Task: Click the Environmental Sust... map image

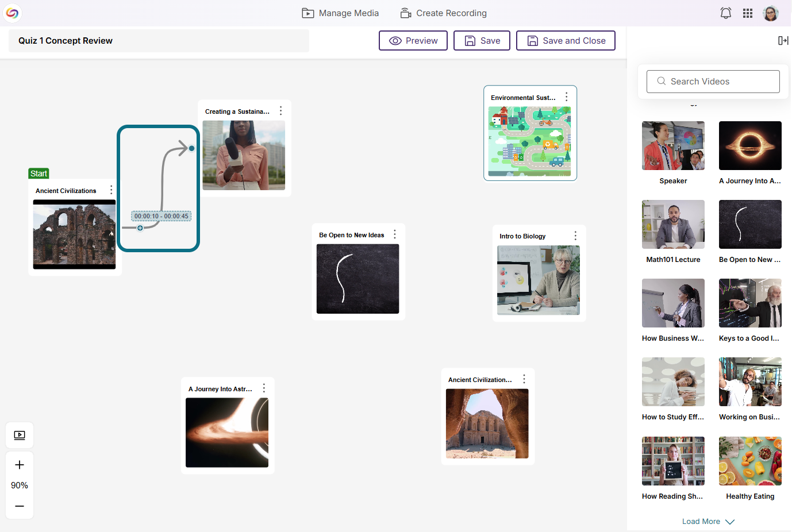Action: point(529,141)
